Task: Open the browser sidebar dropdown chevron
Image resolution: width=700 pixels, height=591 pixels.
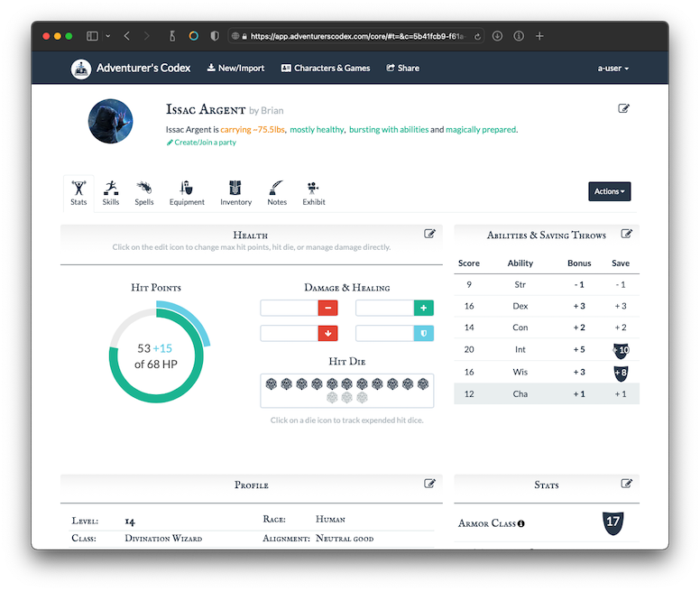Action: coord(108,36)
